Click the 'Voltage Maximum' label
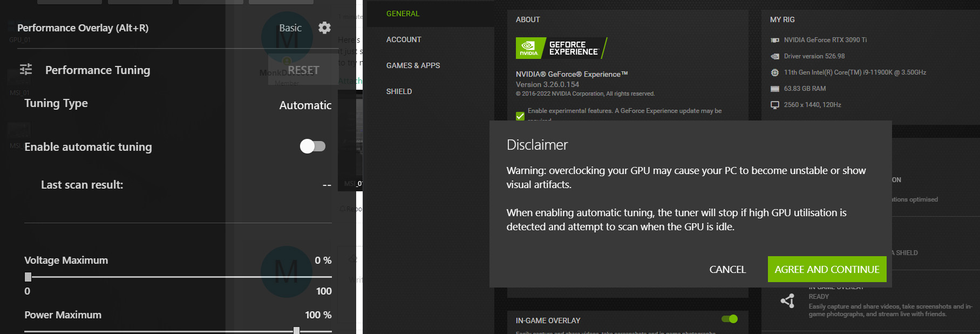The width and height of the screenshot is (980, 334). (66, 260)
